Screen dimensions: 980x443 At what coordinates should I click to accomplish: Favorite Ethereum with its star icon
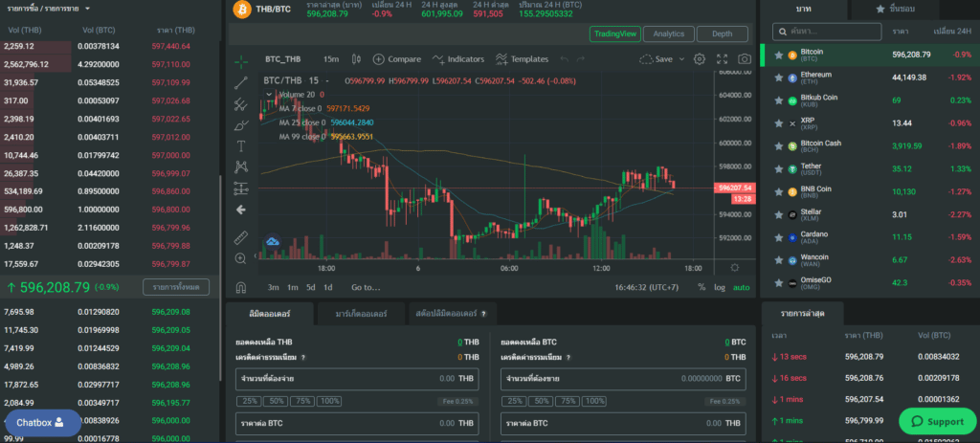pyautogui.click(x=778, y=78)
